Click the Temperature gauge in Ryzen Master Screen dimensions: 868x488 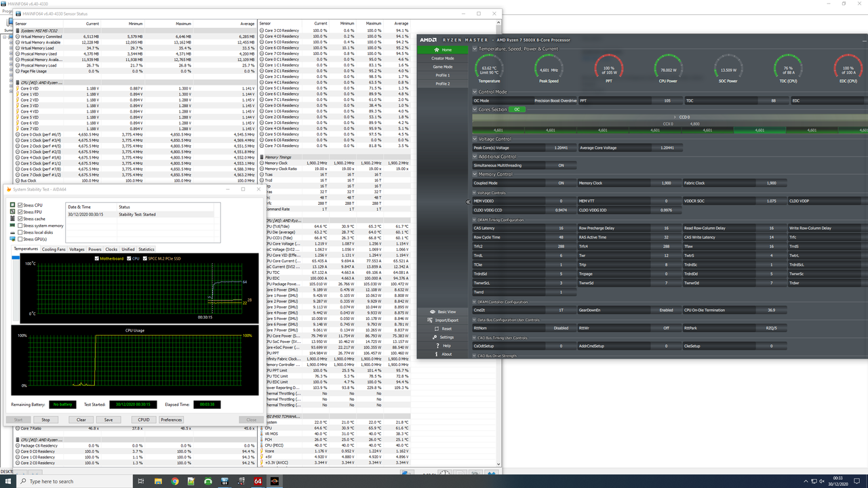(x=489, y=70)
